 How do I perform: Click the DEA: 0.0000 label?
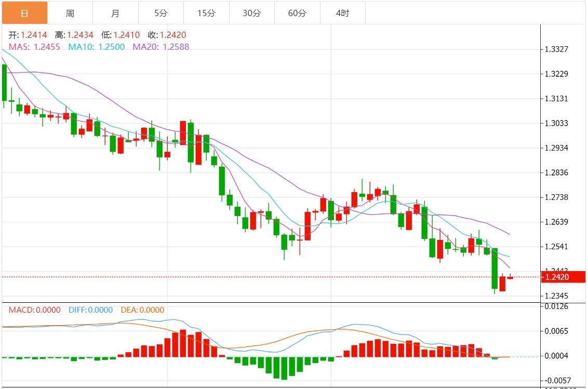tap(142, 310)
